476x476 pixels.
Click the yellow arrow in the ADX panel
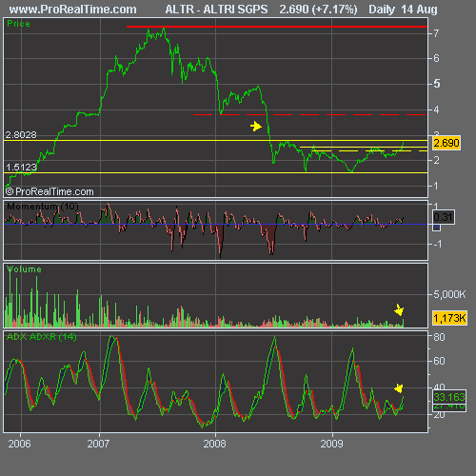399,388
